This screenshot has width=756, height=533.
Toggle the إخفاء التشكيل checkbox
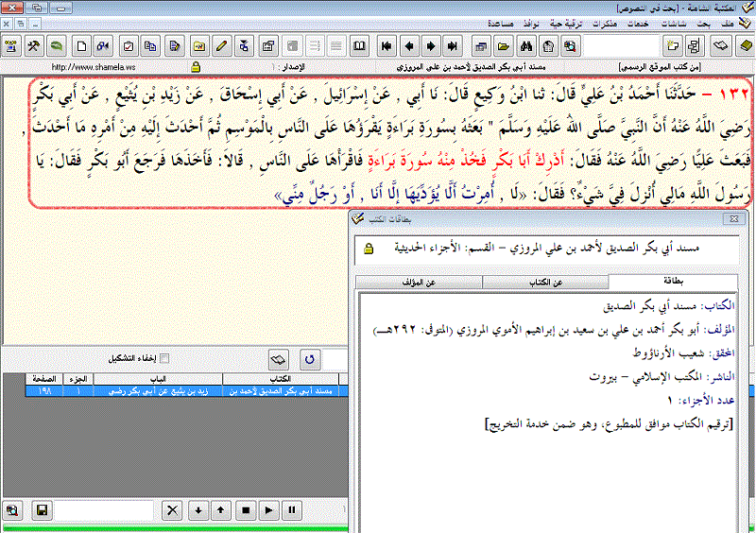(165, 358)
